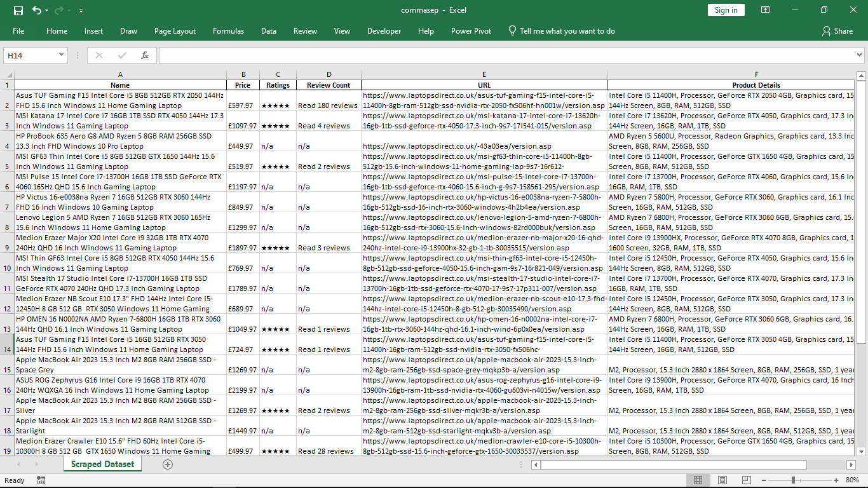Select row 14 header

pyautogui.click(x=7, y=344)
